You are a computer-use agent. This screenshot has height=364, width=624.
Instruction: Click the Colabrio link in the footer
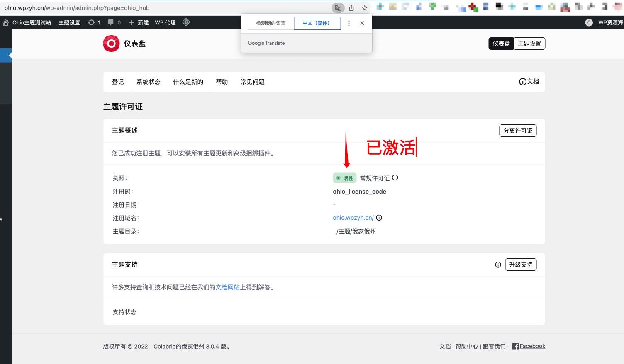[165, 347]
